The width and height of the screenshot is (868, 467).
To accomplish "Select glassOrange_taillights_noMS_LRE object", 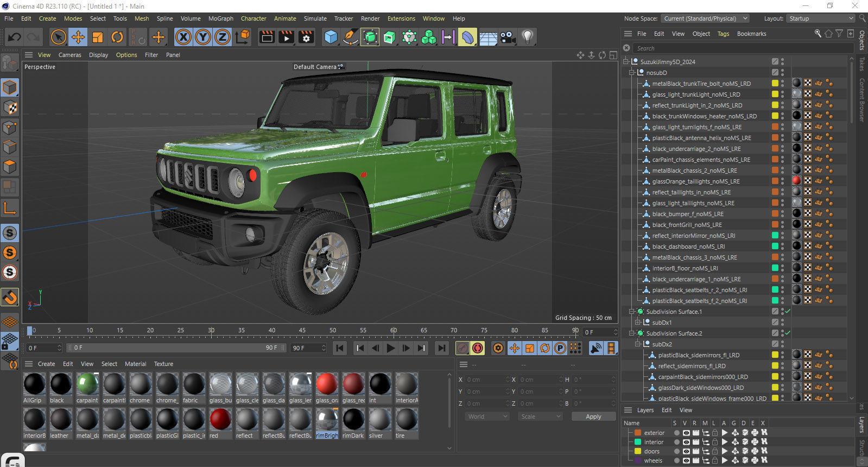I will [696, 181].
